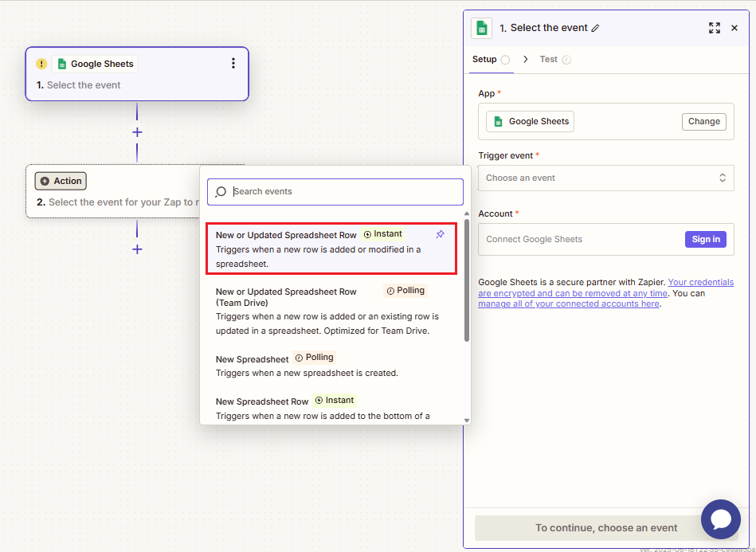
Task: Select the Action step 2 card
Action: [112, 191]
